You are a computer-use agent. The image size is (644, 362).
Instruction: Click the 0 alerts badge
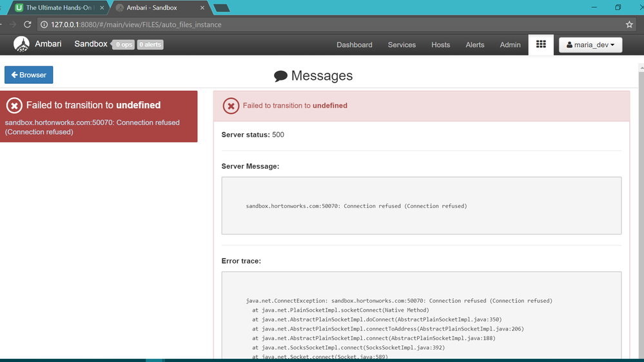click(x=150, y=44)
